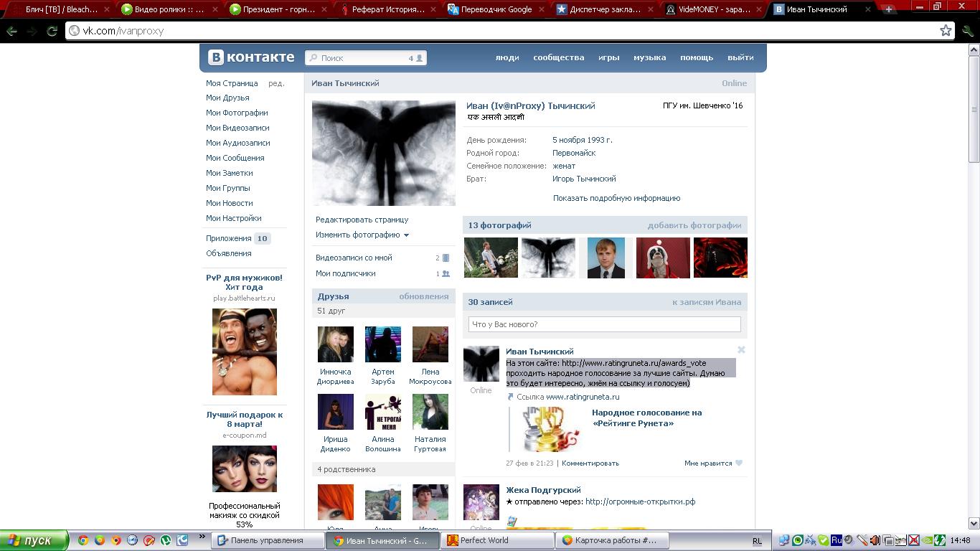Open a new browser tab
Viewport: 980px width, 551px height.
point(888,9)
